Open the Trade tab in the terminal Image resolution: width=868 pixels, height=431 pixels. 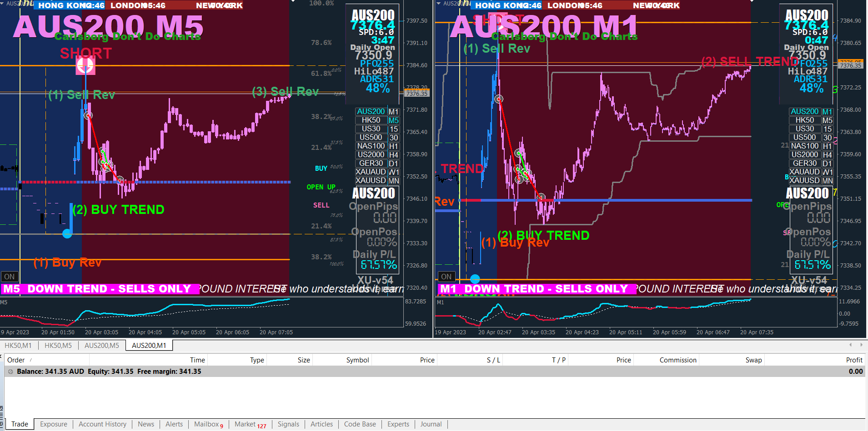(20, 424)
